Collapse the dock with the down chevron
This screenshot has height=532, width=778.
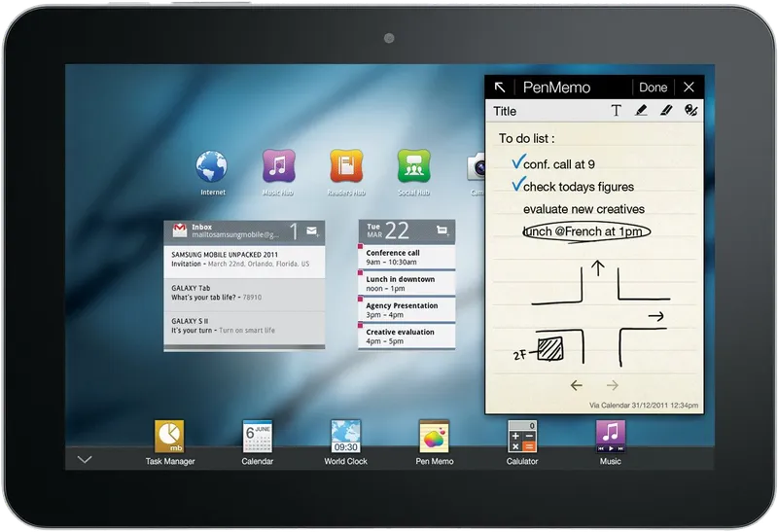point(85,460)
